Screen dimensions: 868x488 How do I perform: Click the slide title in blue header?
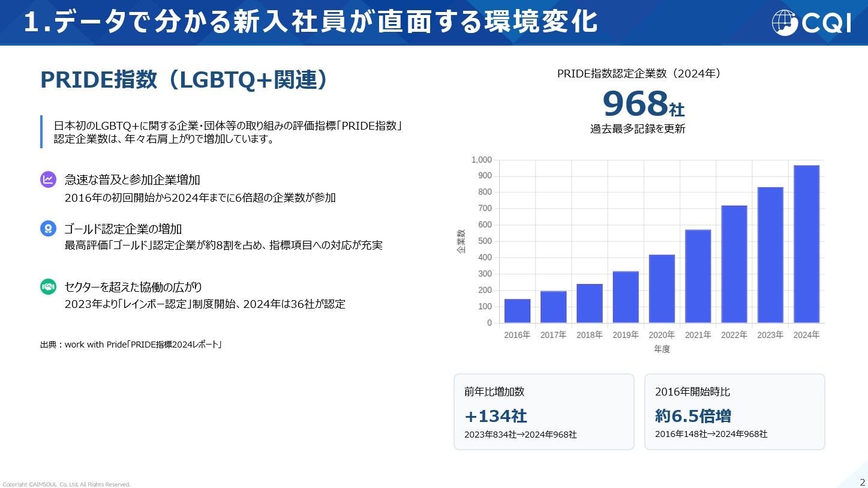[311, 22]
